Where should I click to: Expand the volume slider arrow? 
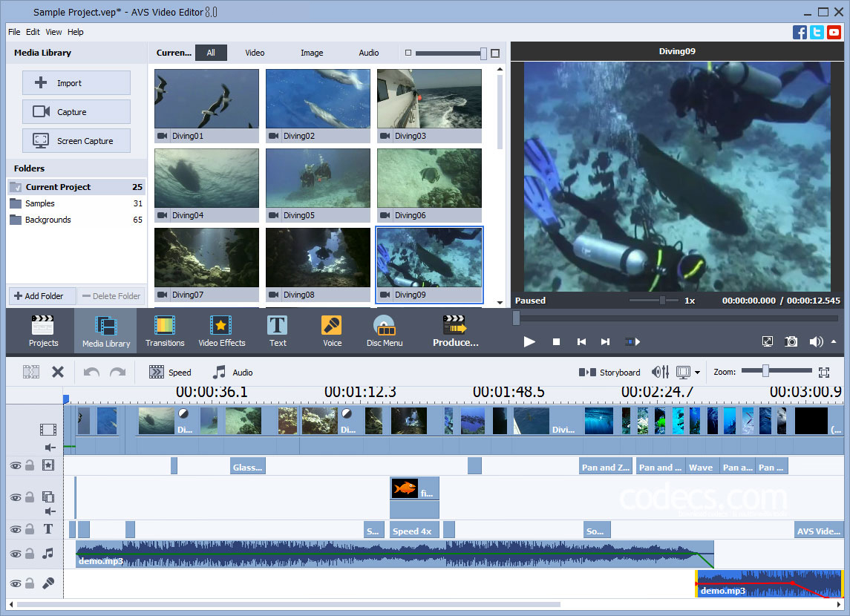coord(834,341)
